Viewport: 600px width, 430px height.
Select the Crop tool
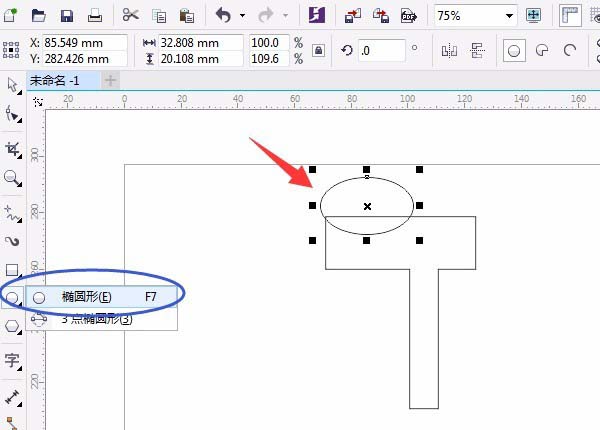point(13,149)
